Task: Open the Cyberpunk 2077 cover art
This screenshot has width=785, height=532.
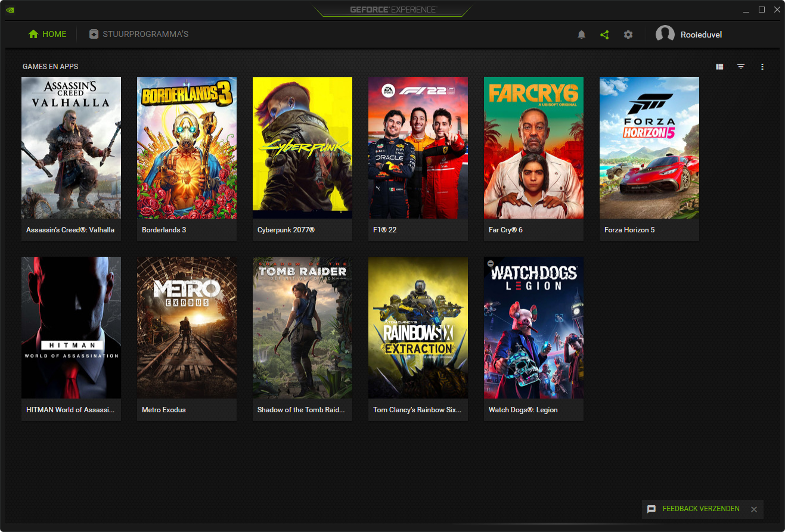Action: point(302,148)
